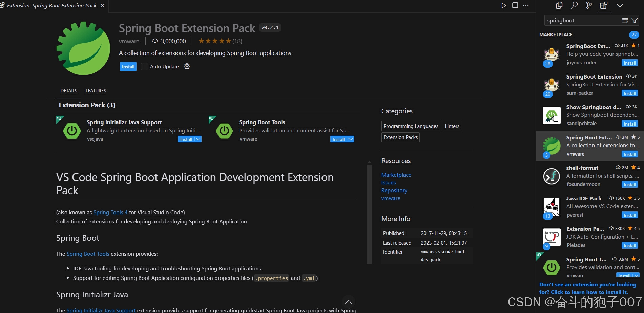The height and width of the screenshot is (313, 644).
Task: Install the joyous-coder SpringBoot extension
Action: [x=630, y=63]
